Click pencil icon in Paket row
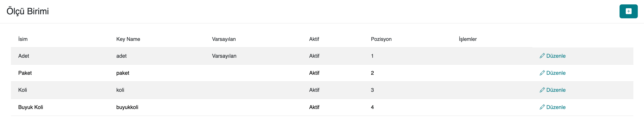The width and height of the screenshot is (644, 122). point(542,73)
